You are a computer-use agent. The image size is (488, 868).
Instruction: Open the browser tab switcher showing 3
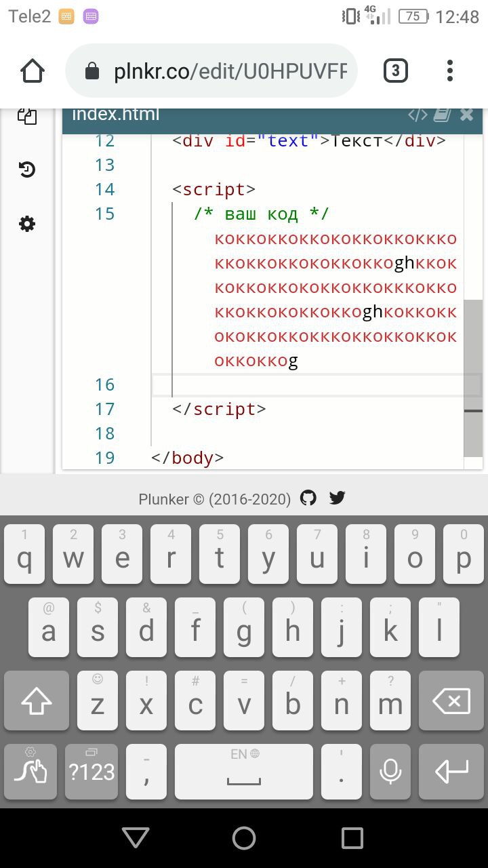coord(396,71)
